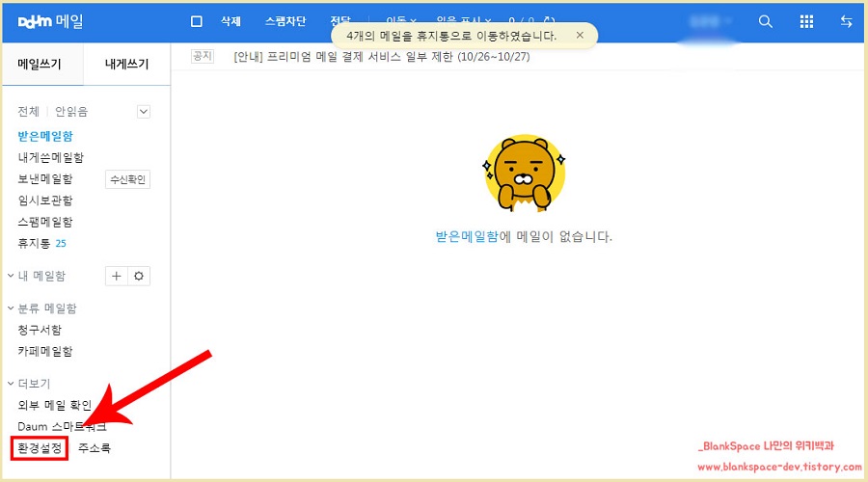Open 외부 메일 확인

(54, 405)
